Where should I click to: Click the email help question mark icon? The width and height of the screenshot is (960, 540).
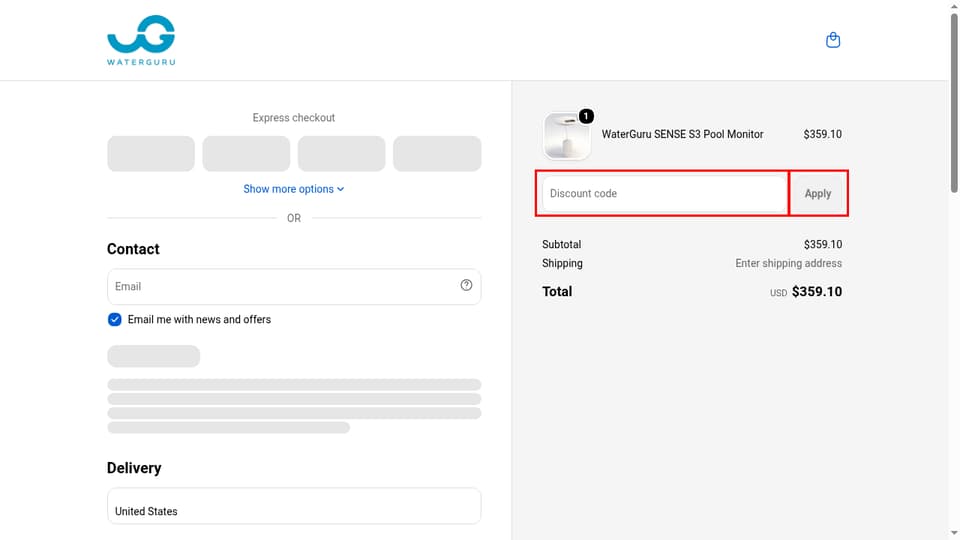pyautogui.click(x=467, y=285)
